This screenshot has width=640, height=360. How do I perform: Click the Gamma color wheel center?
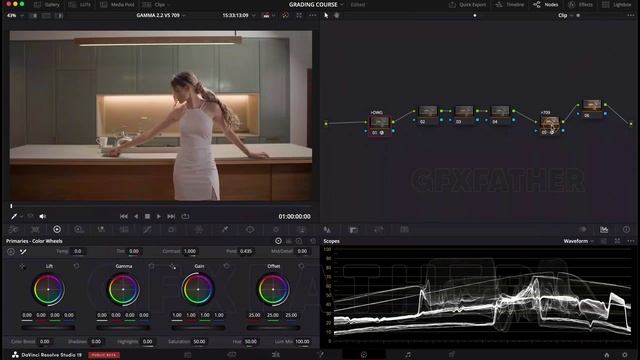(123, 289)
